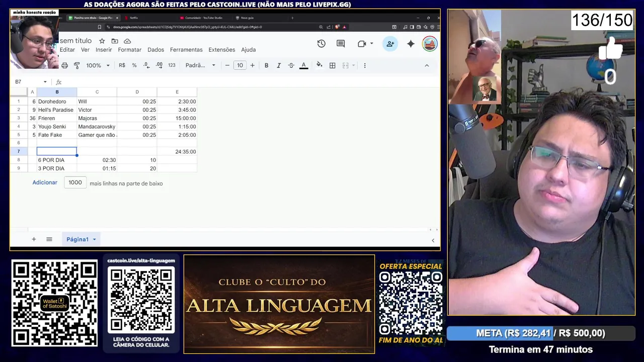Click the Name Box showing B7
644x362 pixels.
pos(28,82)
